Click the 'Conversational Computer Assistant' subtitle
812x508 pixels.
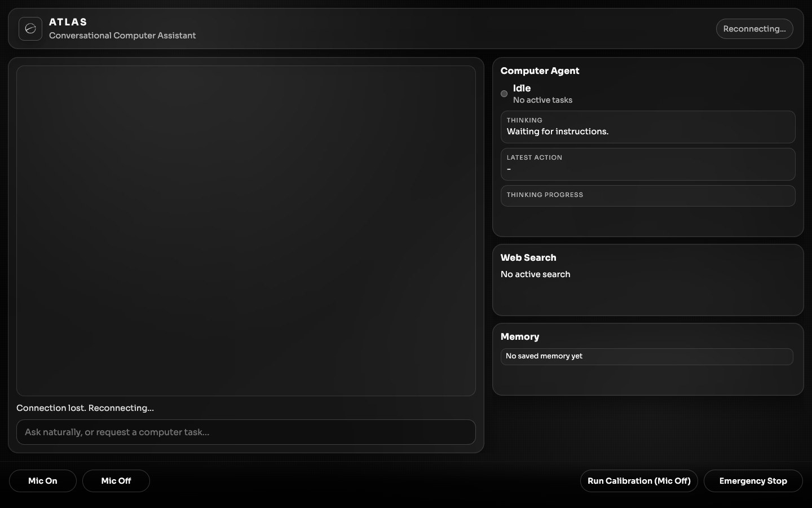122,36
